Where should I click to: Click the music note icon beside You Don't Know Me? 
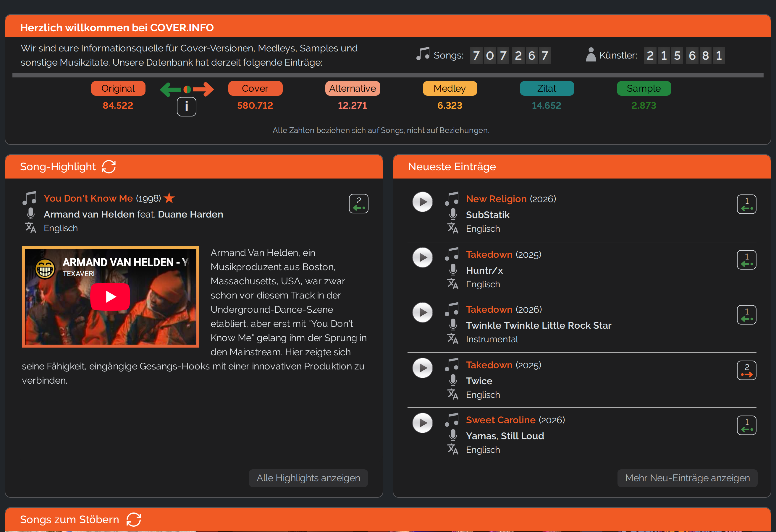click(x=29, y=198)
